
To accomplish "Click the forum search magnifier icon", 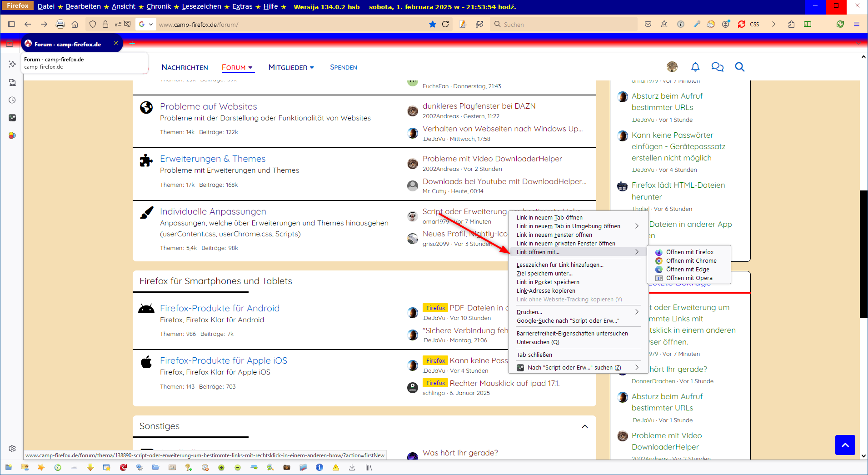I will click(740, 67).
